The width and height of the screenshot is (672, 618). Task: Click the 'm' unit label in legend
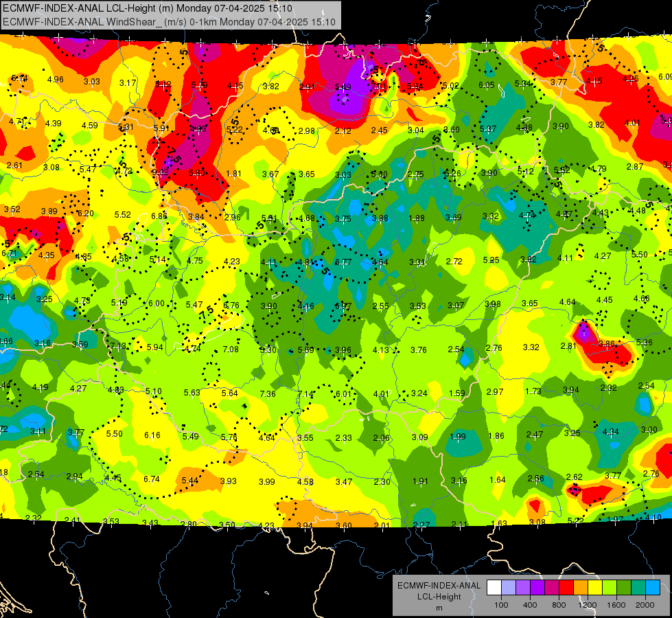[x=439, y=608]
